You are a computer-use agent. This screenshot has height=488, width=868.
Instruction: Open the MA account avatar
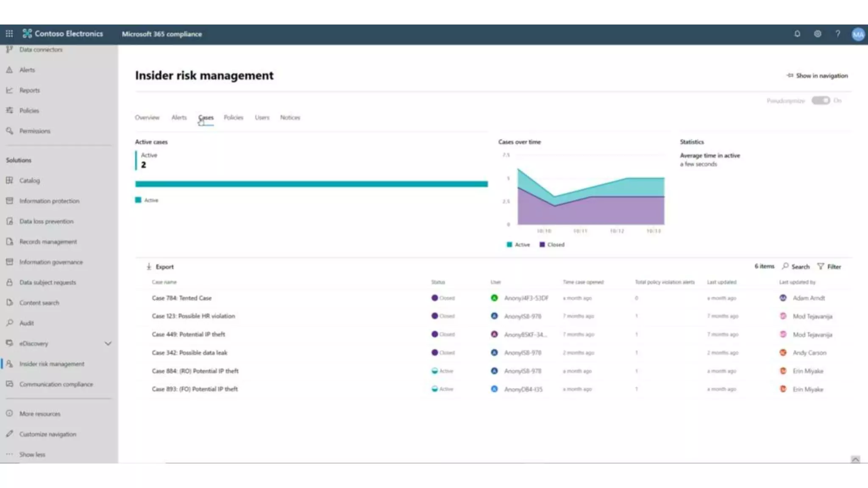point(858,34)
